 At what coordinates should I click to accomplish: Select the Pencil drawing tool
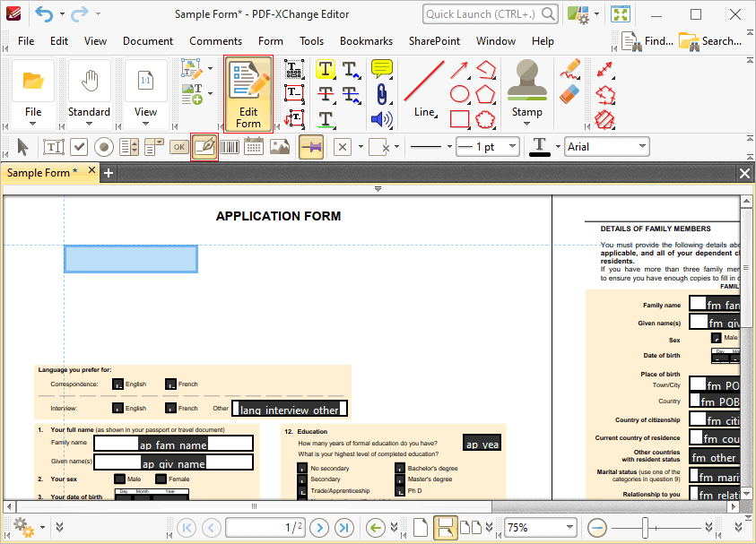[569, 69]
